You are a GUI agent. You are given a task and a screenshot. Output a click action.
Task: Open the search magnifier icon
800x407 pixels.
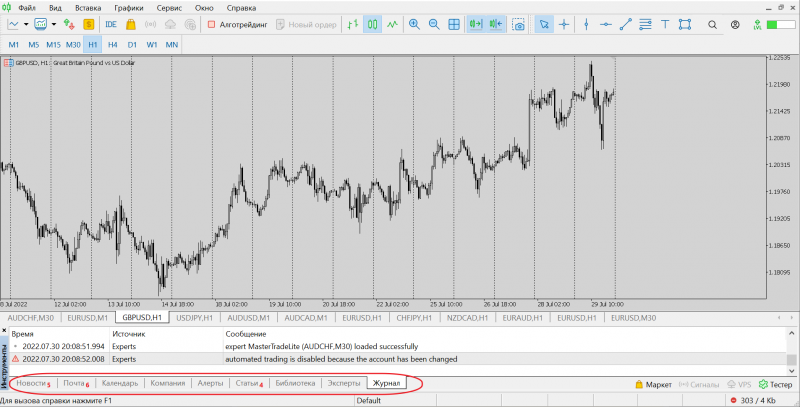(x=713, y=24)
